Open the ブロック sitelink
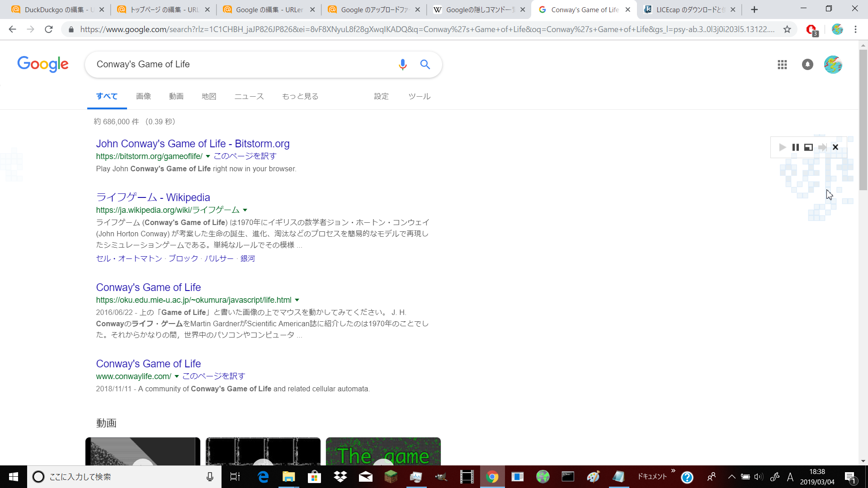The height and width of the screenshot is (488, 868). pos(183,258)
